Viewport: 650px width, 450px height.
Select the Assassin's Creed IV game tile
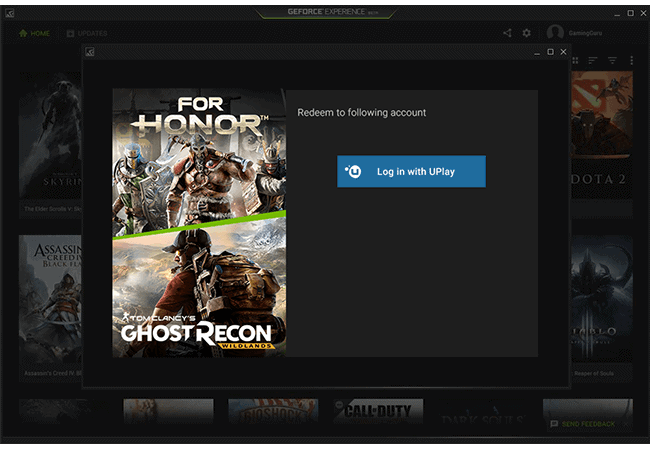pyautogui.click(x=50, y=307)
